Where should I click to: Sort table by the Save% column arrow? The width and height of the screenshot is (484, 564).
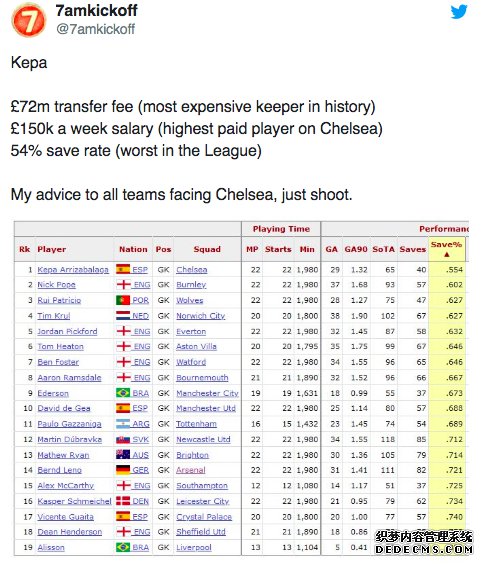tap(447, 255)
